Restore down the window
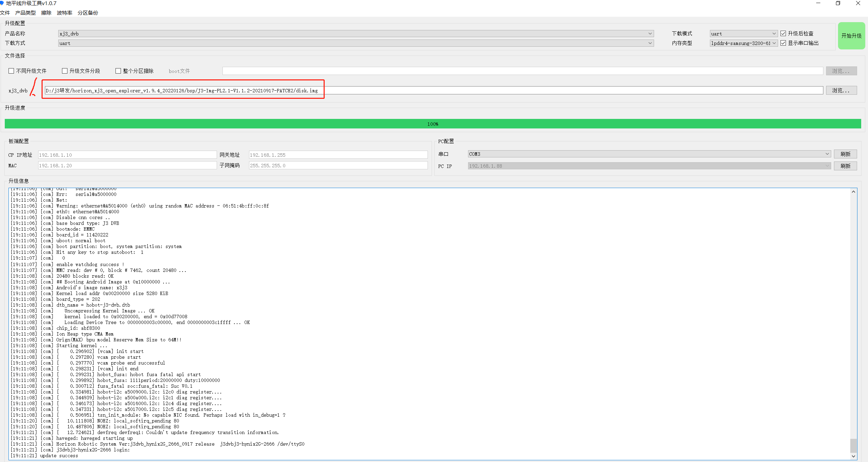The image size is (868, 462). (x=838, y=3)
